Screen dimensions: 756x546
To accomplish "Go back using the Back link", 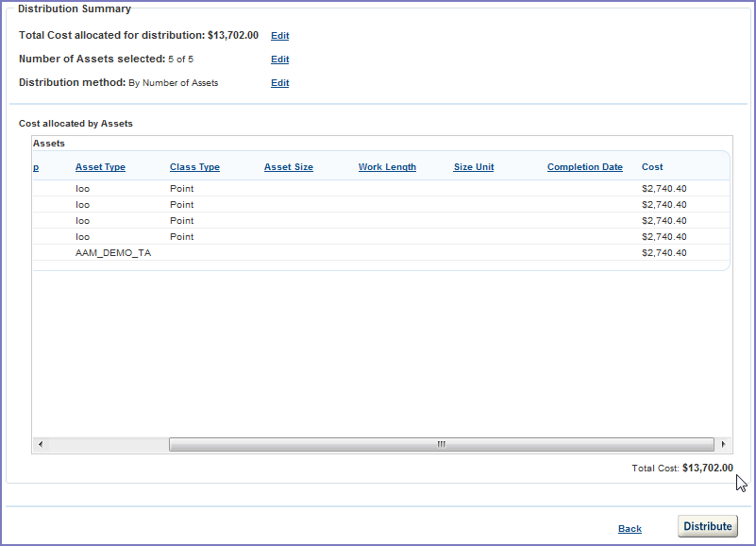I will [x=630, y=529].
